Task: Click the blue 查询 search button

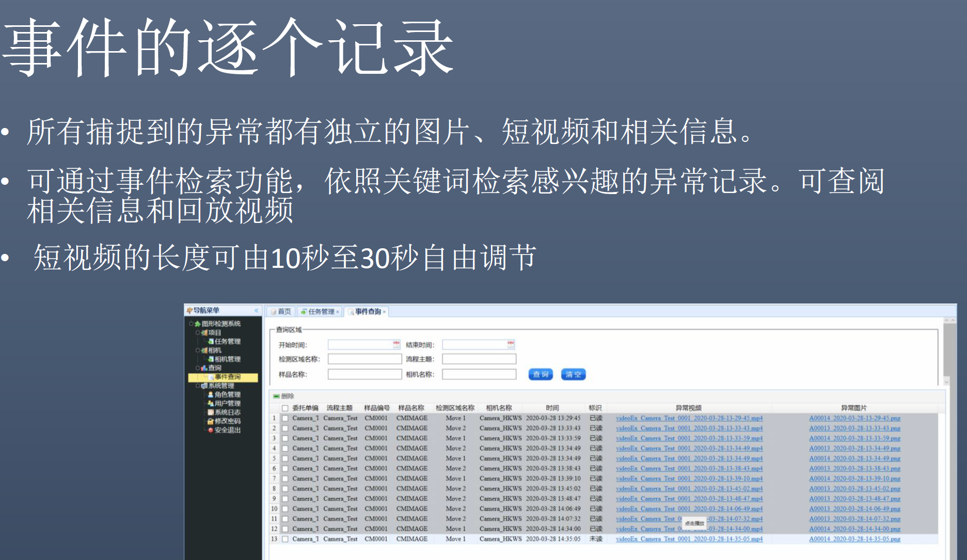Action: point(541,375)
